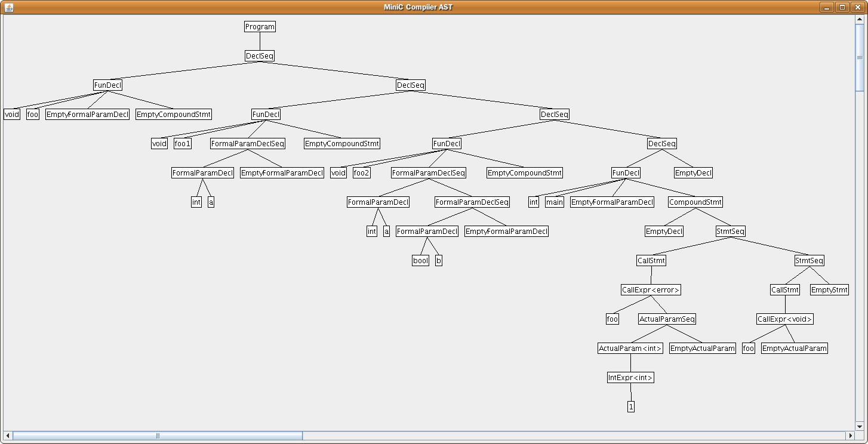Minimize the MiniC Compiler AST window
868x444 pixels.
coord(827,7)
